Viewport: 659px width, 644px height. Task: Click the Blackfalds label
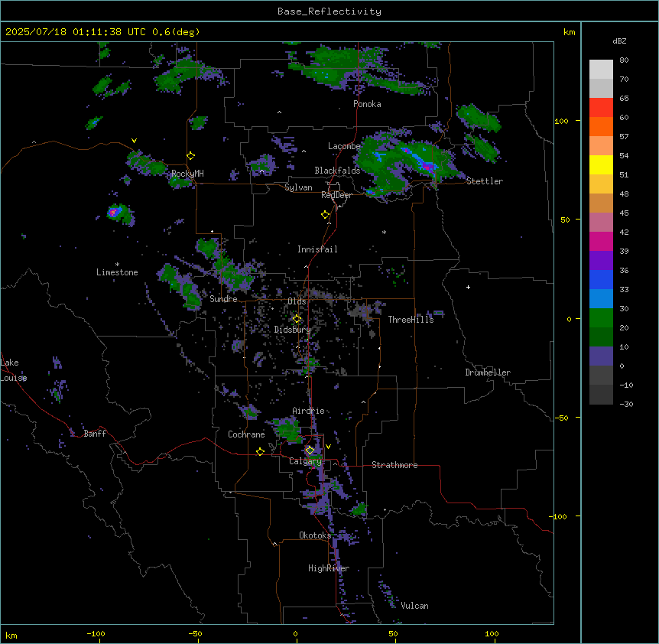tap(337, 171)
